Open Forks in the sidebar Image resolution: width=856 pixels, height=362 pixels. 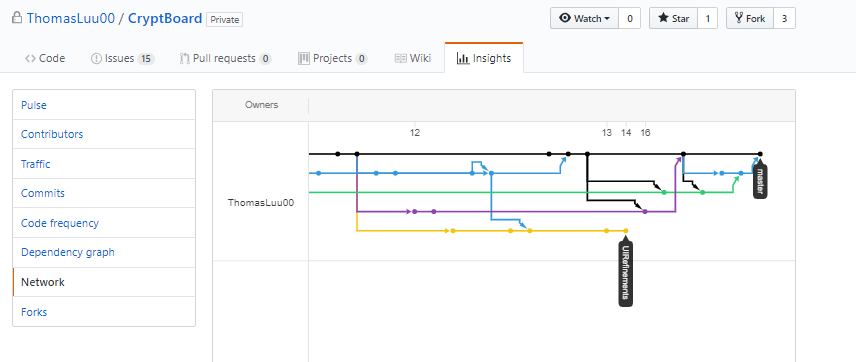pyautogui.click(x=104, y=312)
